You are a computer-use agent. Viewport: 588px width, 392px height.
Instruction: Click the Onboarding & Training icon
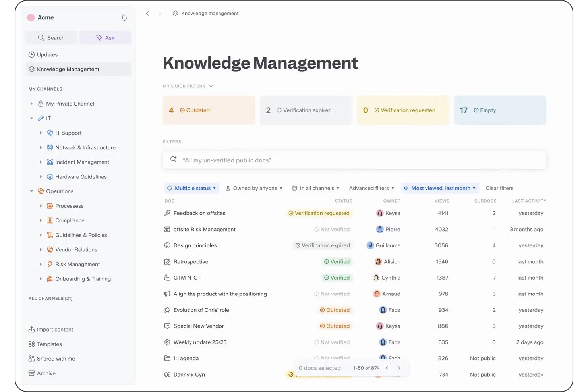click(50, 279)
